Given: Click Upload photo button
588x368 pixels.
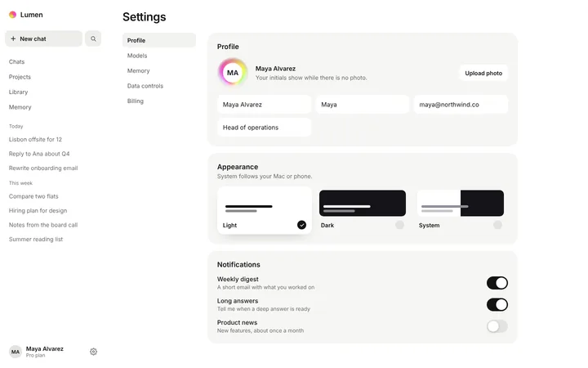Looking at the screenshot, I should pyautogui.click(x=483, y=74).
